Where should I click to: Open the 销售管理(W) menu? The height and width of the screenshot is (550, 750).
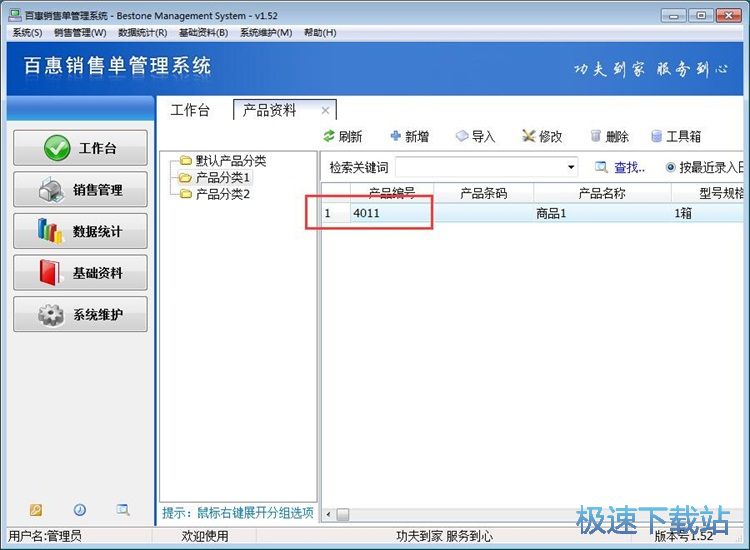coord(80,33)
